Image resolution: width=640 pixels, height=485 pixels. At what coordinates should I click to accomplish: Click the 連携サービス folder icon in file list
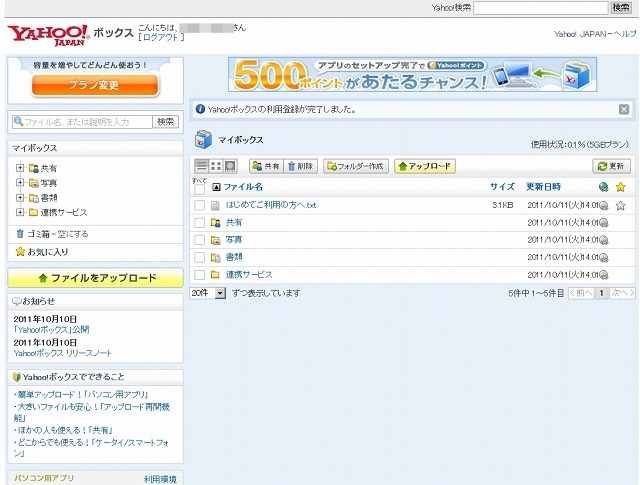tap(215, 274)
